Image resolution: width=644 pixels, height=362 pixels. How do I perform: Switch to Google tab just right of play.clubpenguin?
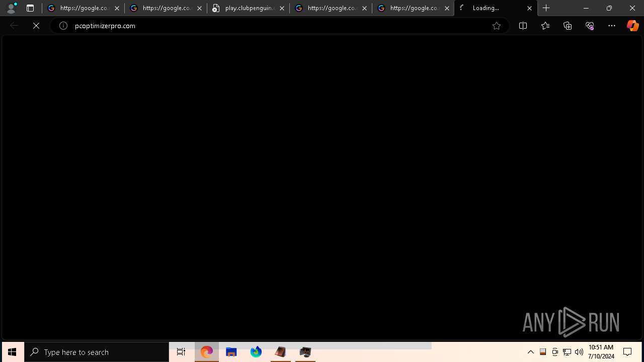tap(331, 8)
